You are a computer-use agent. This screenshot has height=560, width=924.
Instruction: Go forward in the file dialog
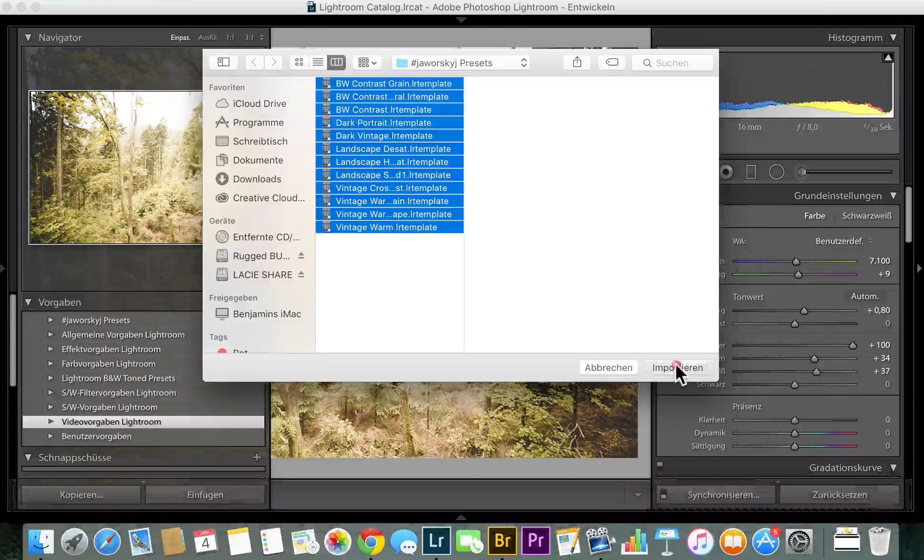point(274,62)
